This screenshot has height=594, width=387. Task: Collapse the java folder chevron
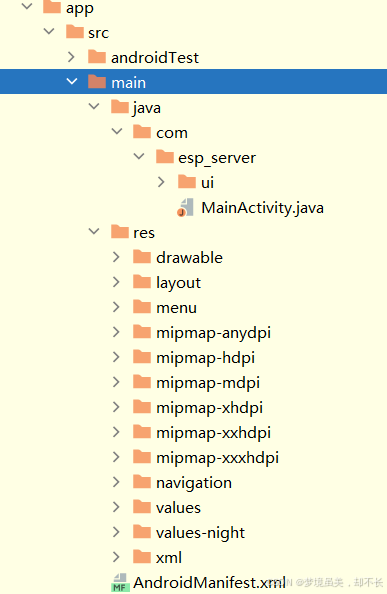coord(94,106)
